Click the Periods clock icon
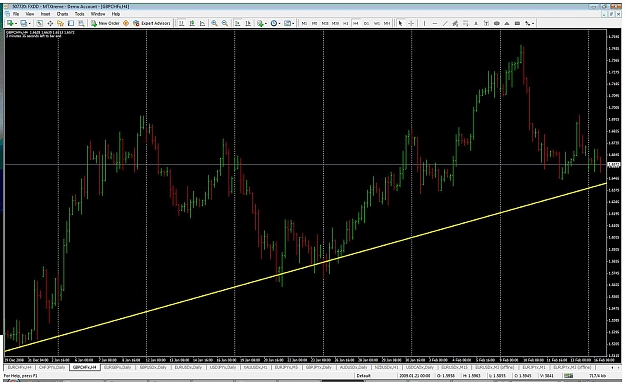This screenshot has width=625, height=382. (274, 23)
